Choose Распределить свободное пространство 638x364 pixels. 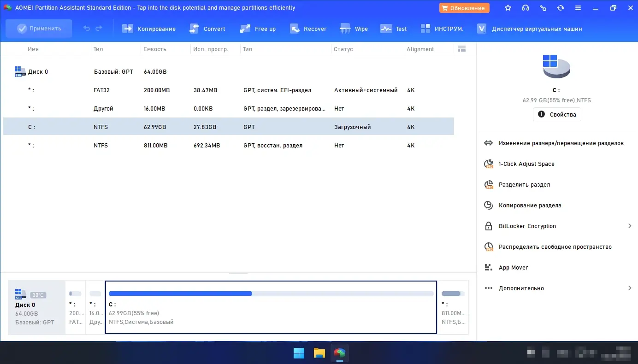[555, 247]
